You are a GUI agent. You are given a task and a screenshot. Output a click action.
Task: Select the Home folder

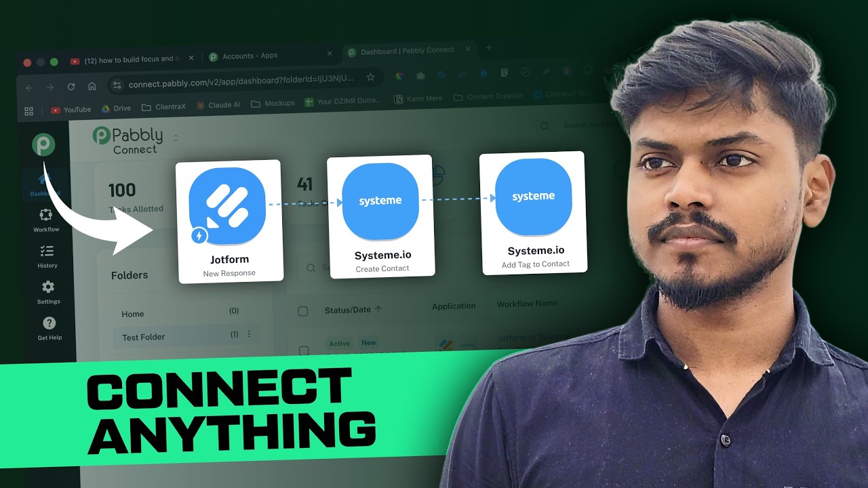click(180, 312)
